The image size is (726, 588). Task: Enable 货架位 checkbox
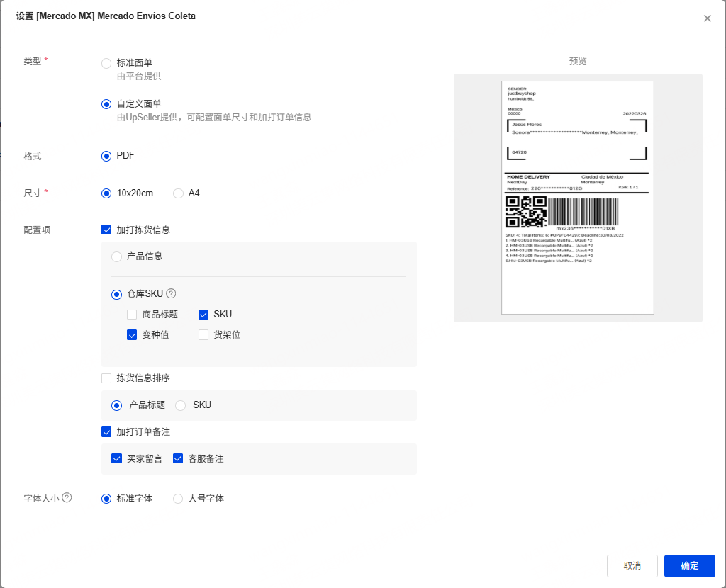click(x=203, y=335)
